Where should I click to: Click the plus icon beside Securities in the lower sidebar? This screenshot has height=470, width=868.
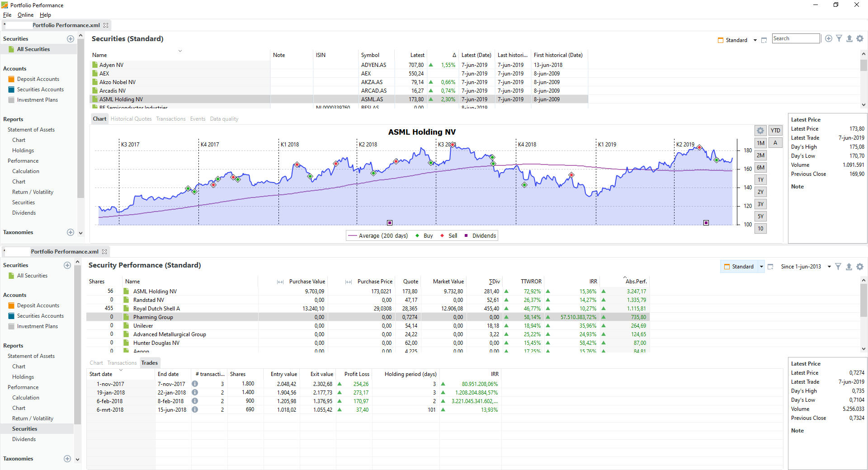click(x=67, y=265)
